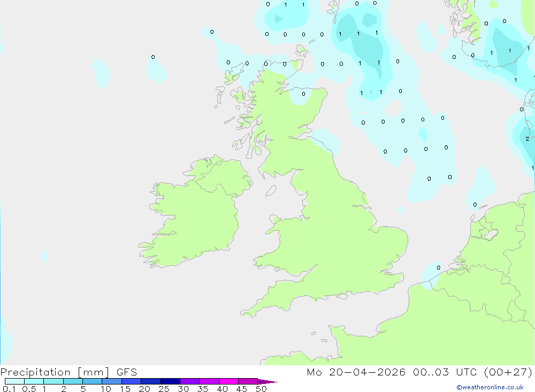Click the '50' legend scale label
The image size is (535, 392).
coord(262,389)
